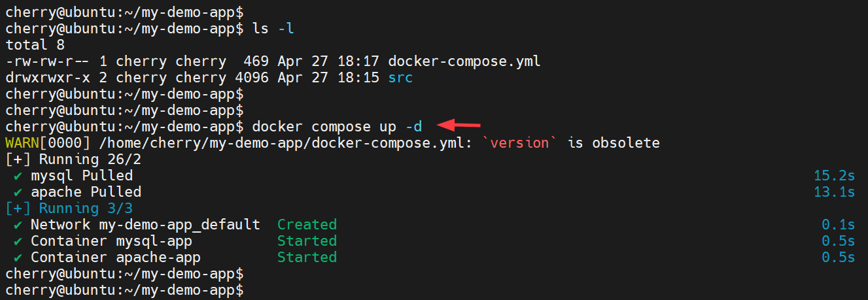
Task: Click the yellow WARN[0000] label
Action: click(x=39, y=142)
